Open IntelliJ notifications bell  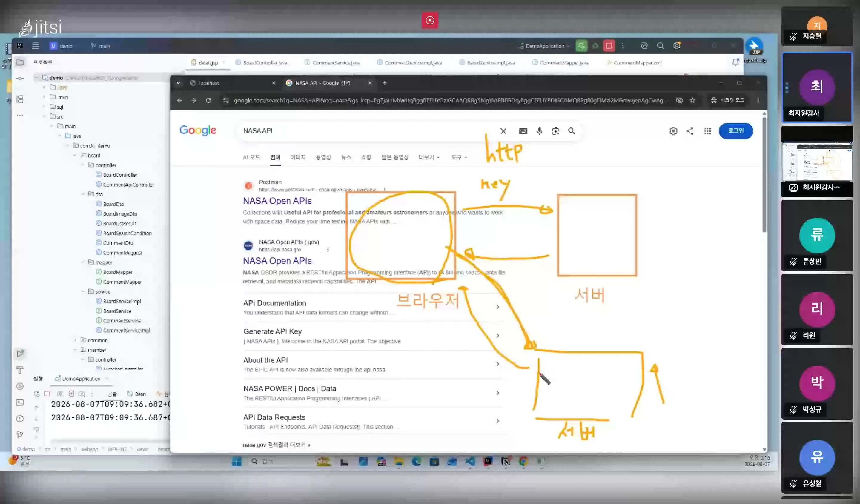pos(735,62)
